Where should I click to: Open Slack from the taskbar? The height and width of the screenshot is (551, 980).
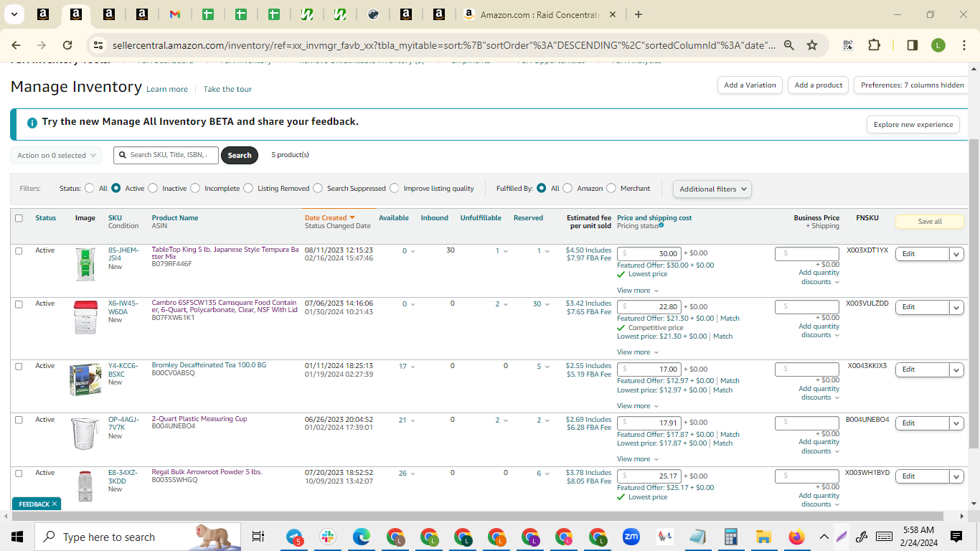pos(328,537)
